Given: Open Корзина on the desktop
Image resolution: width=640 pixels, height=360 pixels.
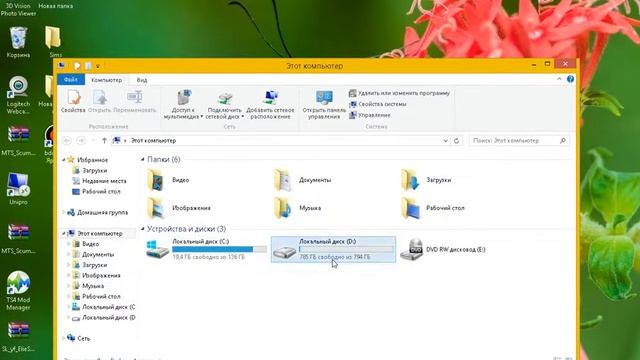Looking at the screenshot, I should pyautogui.click(x=18, y=42).
